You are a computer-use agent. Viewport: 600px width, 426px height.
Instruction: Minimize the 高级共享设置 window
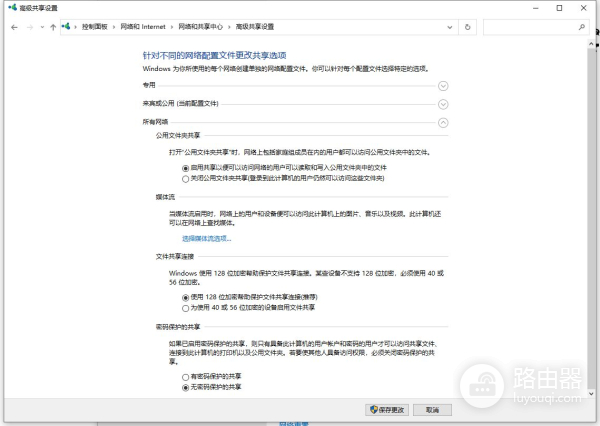536,8
